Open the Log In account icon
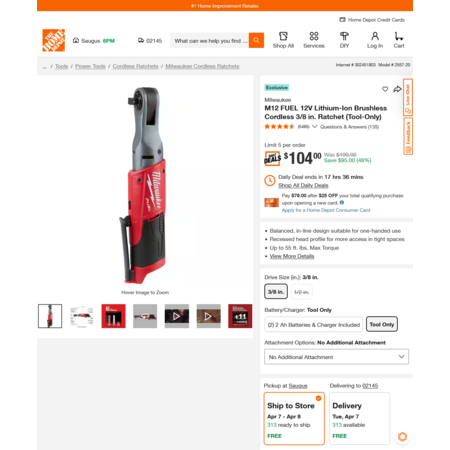The height and width of the screenshot is (450, 450). pos(375,40)
